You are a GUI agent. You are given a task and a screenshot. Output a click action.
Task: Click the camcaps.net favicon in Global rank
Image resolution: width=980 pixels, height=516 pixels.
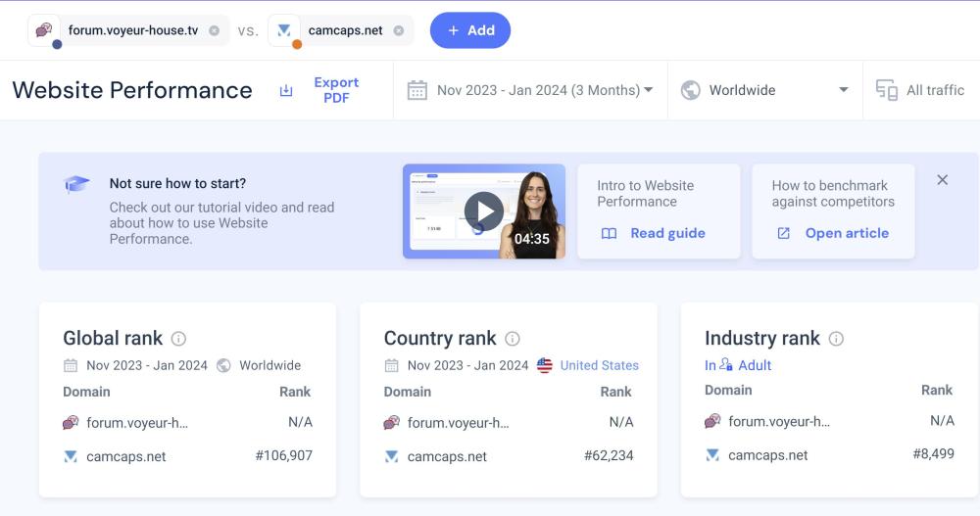click(x=71, y=456)
